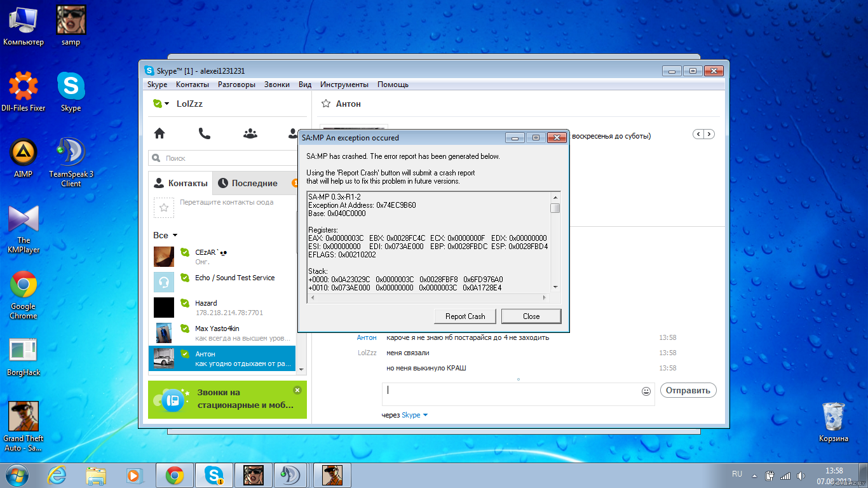Image resolution: width=868 pixels, height=488 pixels.
Task: Select the Hazard contact
Action: click(222, 308)
